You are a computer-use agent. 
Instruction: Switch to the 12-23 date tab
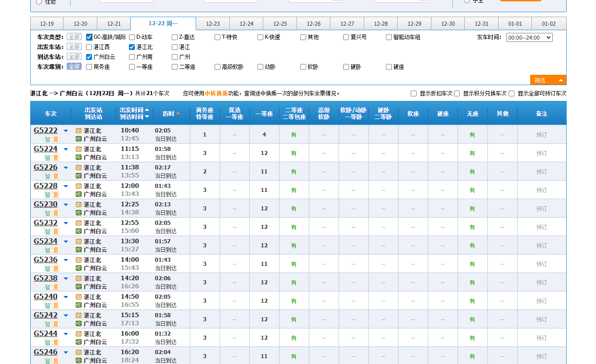(x=213, y=24)
